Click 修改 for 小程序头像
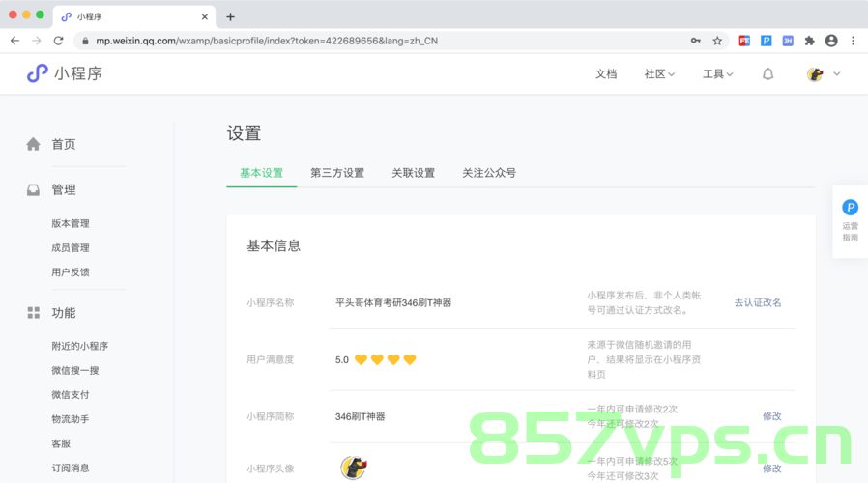This screenshot has width=868, height=483. 771,469
